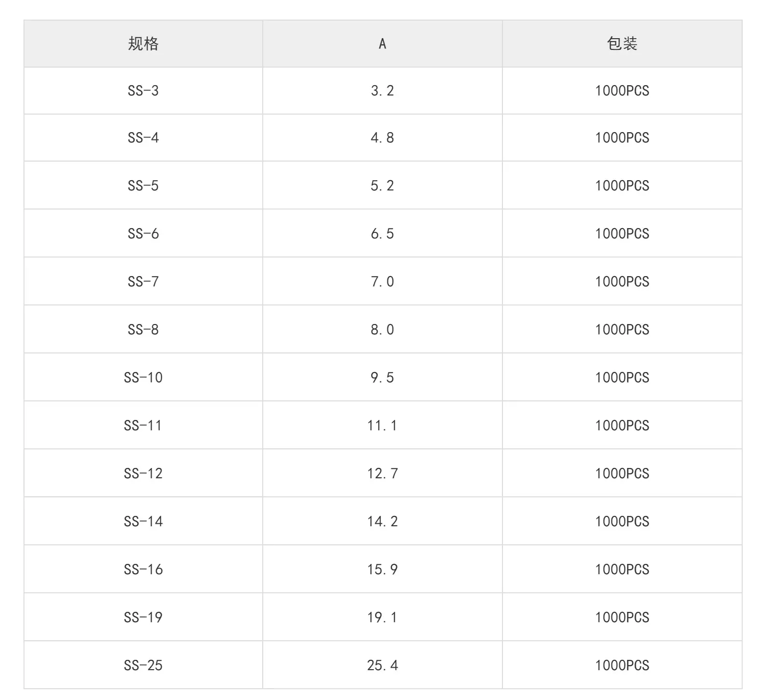Screen dimensions: 773x700
Task: Select the SS-4 specification cell
Action: (x=143, y=138)
